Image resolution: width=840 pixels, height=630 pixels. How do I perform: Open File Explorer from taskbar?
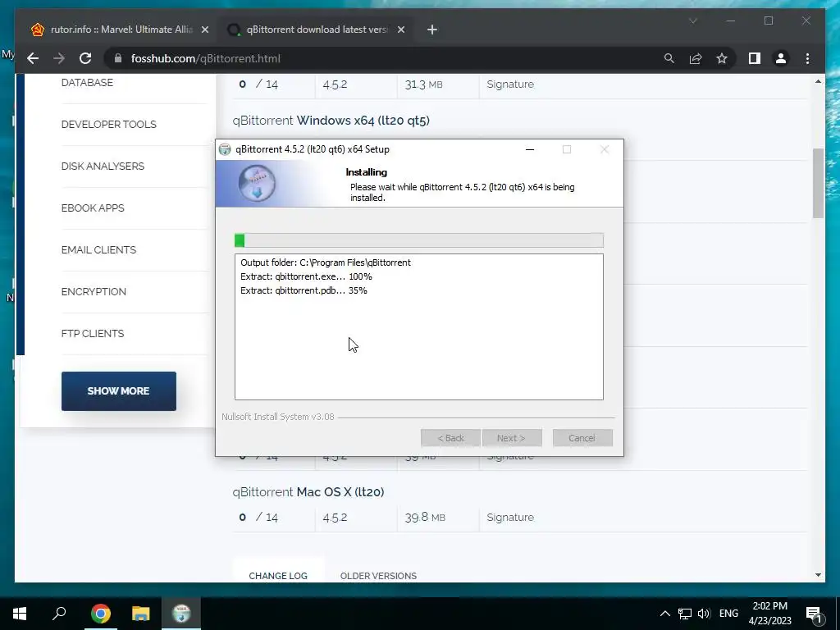[x=141, y=614]
